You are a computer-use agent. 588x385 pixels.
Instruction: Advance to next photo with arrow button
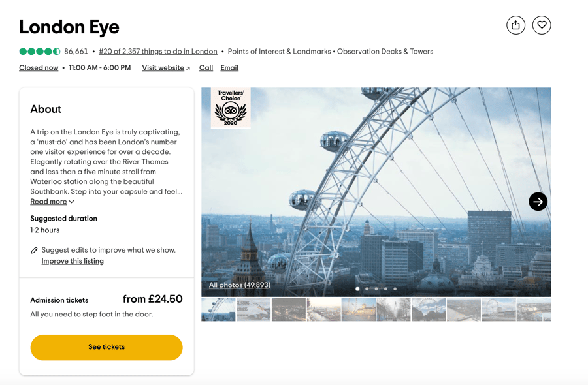click(538, 202)
